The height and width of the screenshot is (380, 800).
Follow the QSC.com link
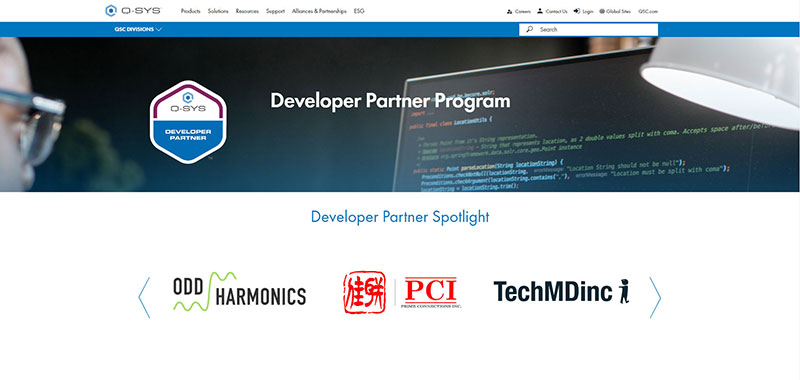pyautogui.click(x=648, y=11)
